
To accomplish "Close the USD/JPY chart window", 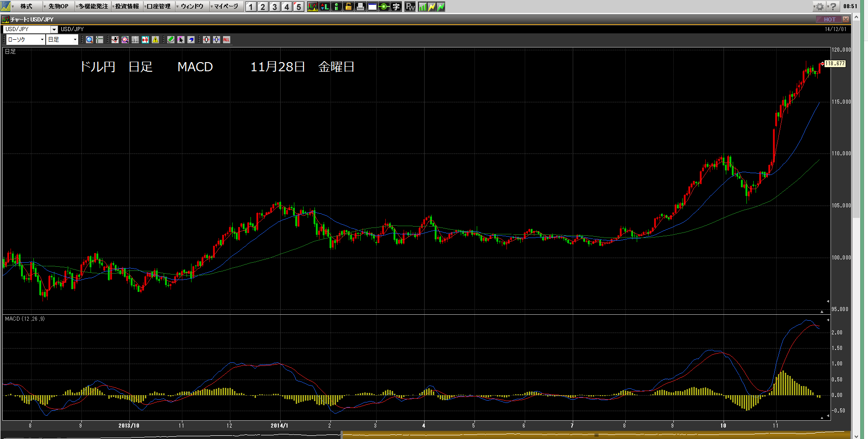I will click(846, 19).
